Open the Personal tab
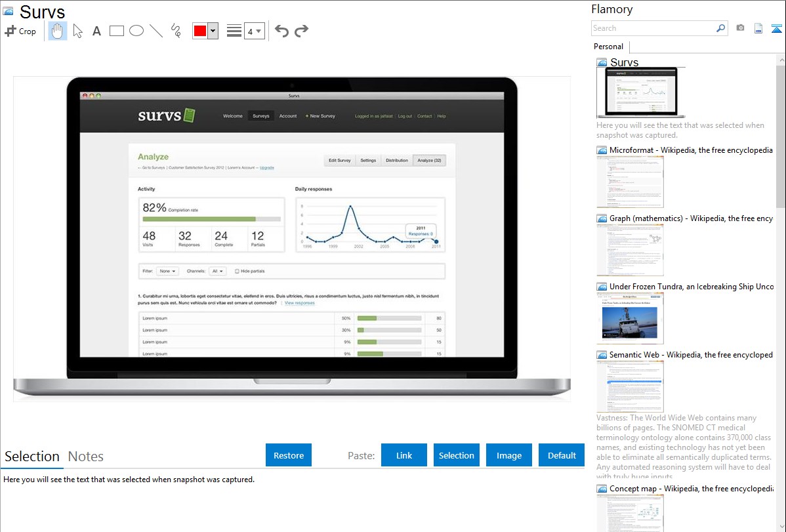This screenshot has width=786, height=532. (x=609, y=46)
